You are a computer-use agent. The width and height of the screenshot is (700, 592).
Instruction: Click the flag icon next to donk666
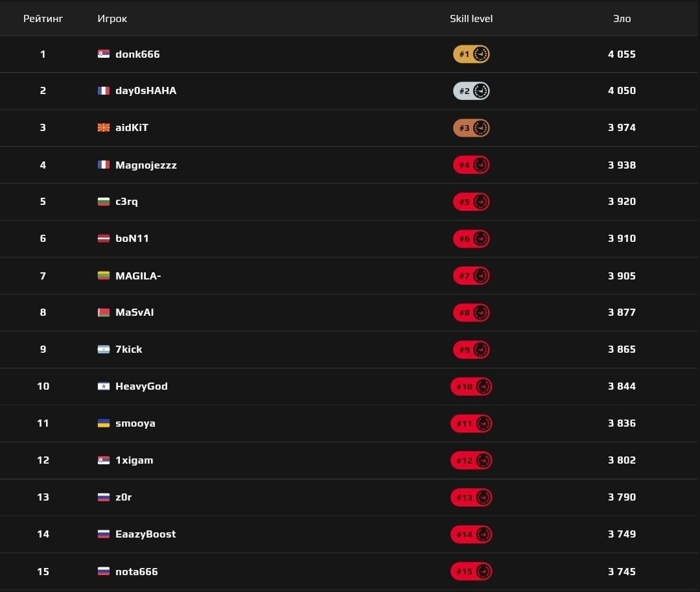(104, 54)
